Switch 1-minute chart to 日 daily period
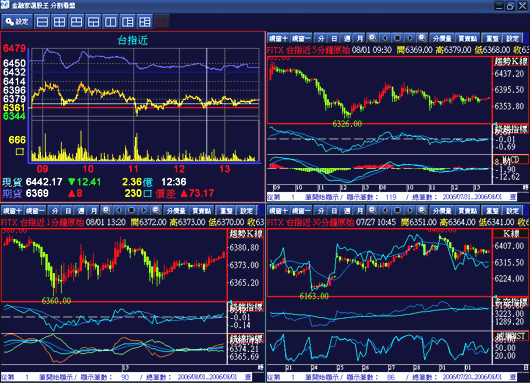530x385 pixels. (68, 211)
